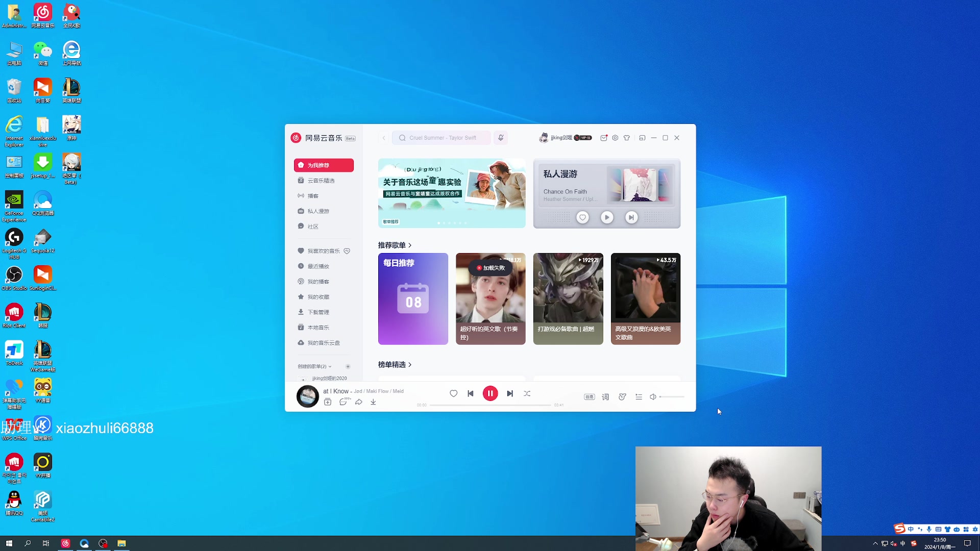Open the messages mail icon

point(604,138)
